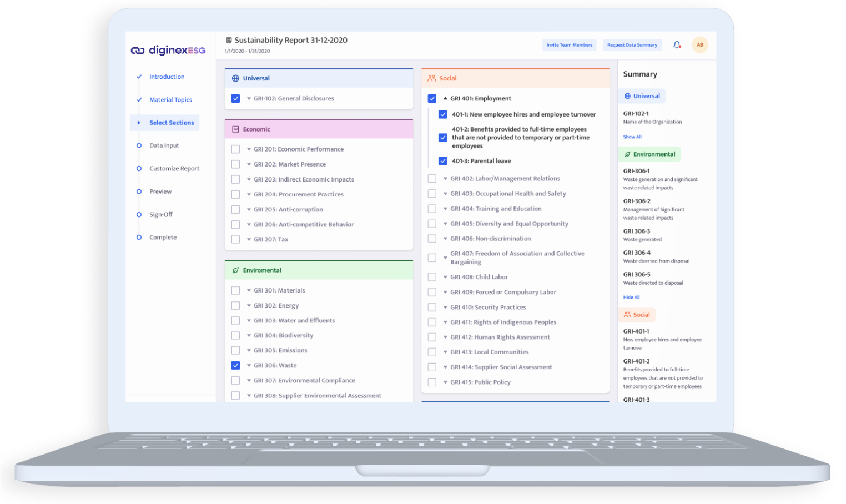This screenshot has height=504, width=846.
Task: Click the diginexESG logo
Action: (168, 51)
